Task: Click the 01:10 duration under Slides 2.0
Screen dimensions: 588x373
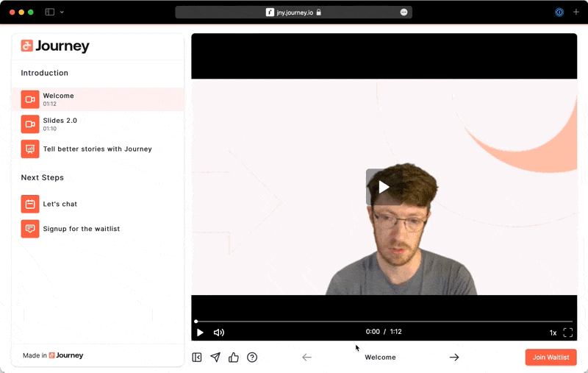Action: coord(49,129)
